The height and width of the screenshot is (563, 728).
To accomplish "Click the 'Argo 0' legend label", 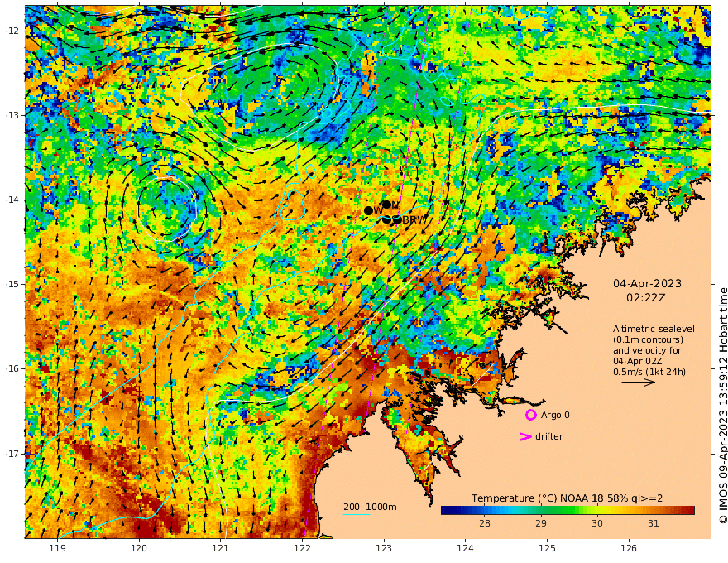I will (x=555, y=416).
